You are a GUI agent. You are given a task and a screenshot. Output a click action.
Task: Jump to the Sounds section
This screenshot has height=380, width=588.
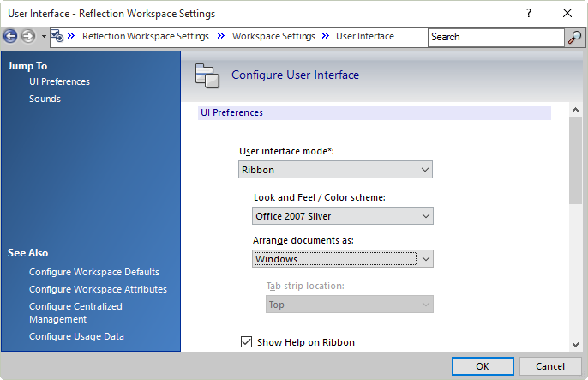pos(45,99)
